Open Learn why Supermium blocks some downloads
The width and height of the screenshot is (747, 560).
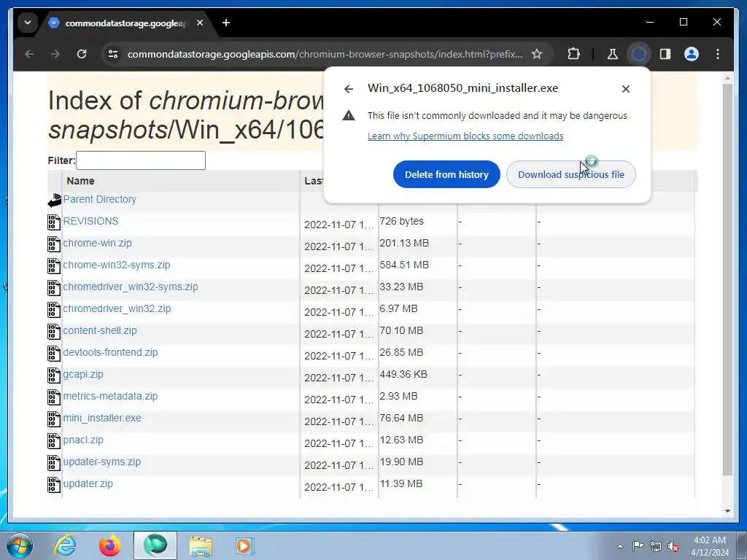[465, 136]
